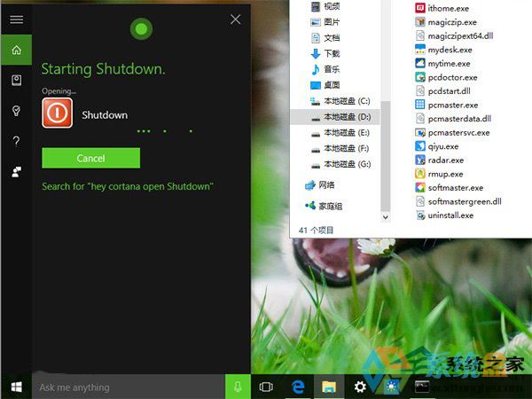Select pcmasterdata.dll file

tap(453, 119)
